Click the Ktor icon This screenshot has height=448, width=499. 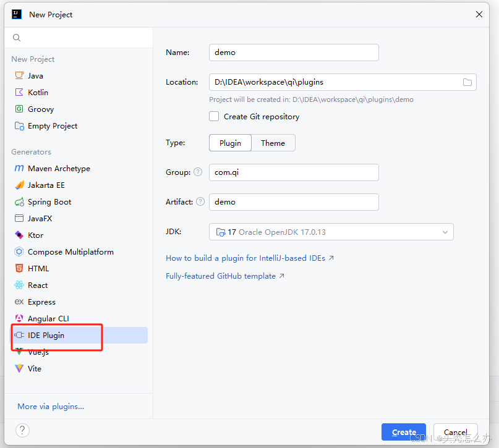click(x=19, y=235)
